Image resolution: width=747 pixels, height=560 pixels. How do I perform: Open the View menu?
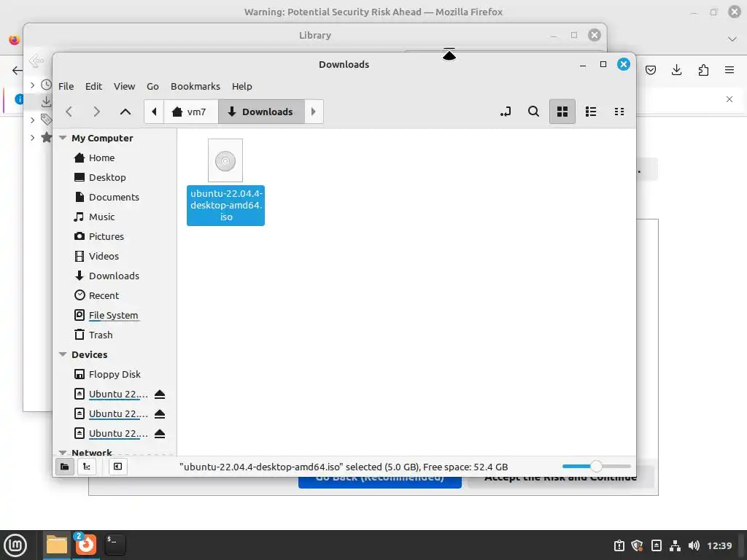pos(124,86)
